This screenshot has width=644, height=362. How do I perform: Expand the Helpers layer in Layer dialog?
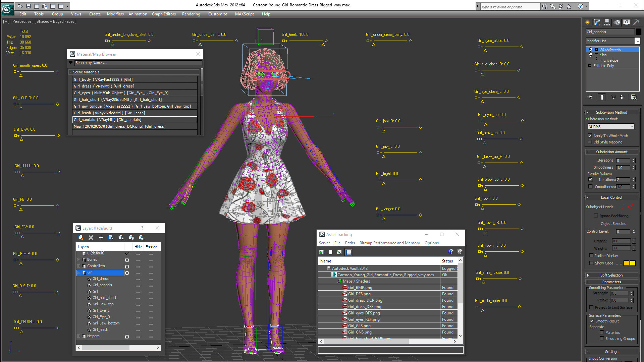point(79,336)
